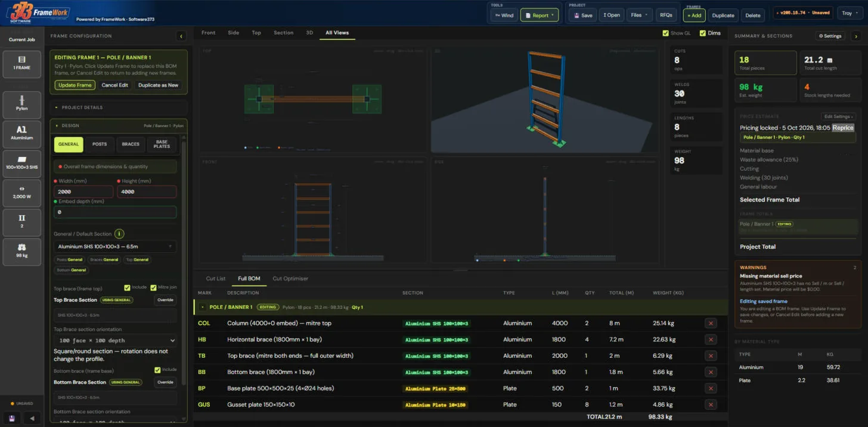The image size is (868, 427).
Task: Remove the HB horizontal brace row
Action: coord(710,339)
